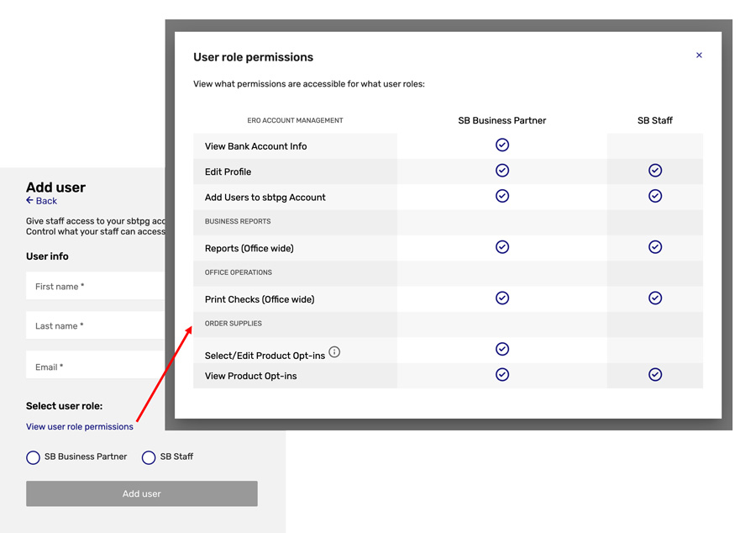Click SB Staff checkmark for Reports (Office wide)

(655, 247)
